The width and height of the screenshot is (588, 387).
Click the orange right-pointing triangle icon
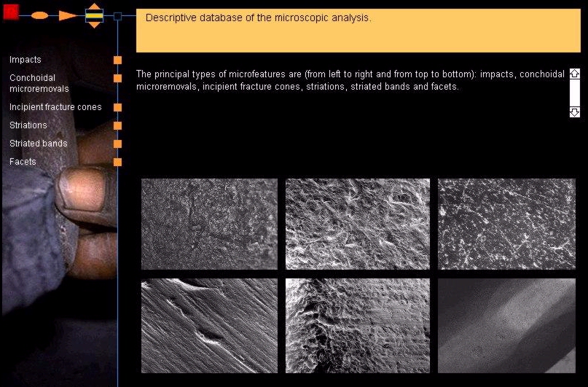pos(68,15)
